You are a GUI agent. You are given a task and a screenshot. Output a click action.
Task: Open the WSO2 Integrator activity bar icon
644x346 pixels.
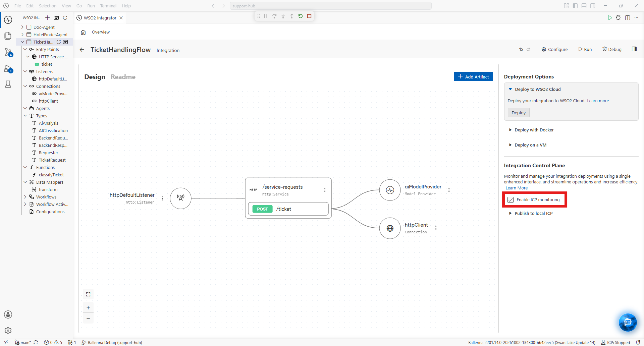pyautogui.click(x=8, y=20)
